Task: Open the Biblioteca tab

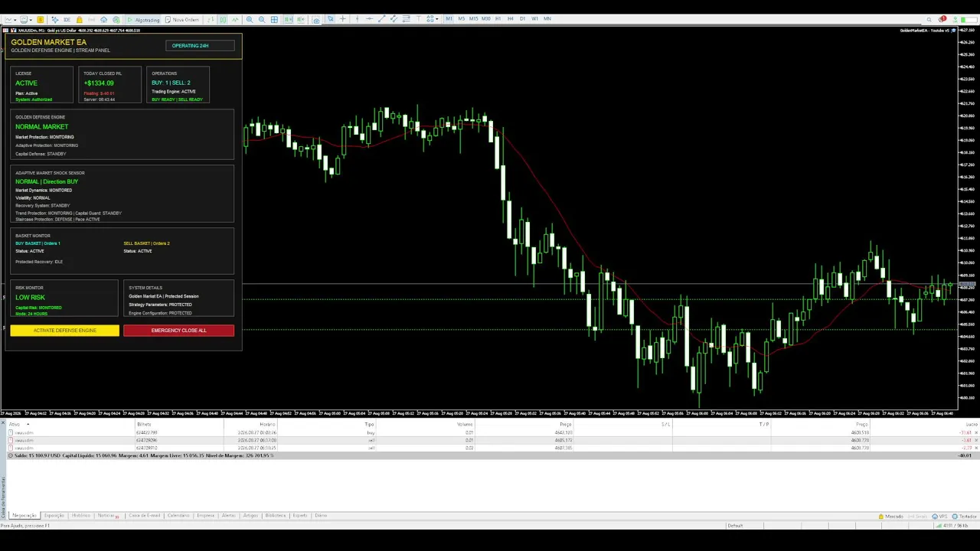Action: click(276, 516)
